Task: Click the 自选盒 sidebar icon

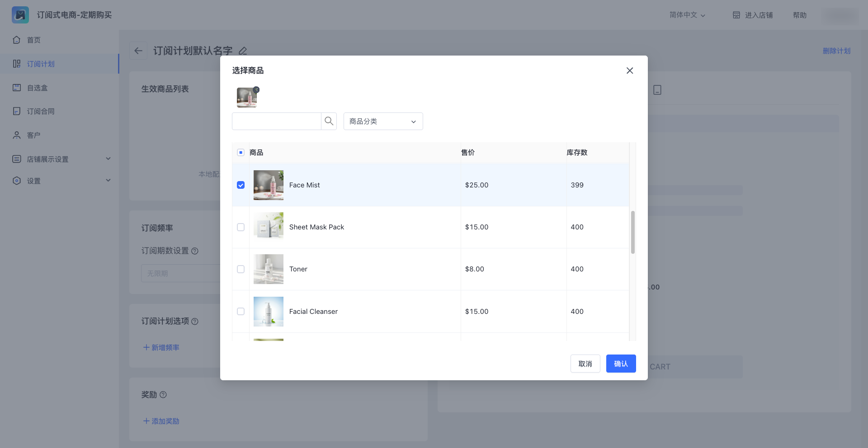Action: (x=17, y=88)
